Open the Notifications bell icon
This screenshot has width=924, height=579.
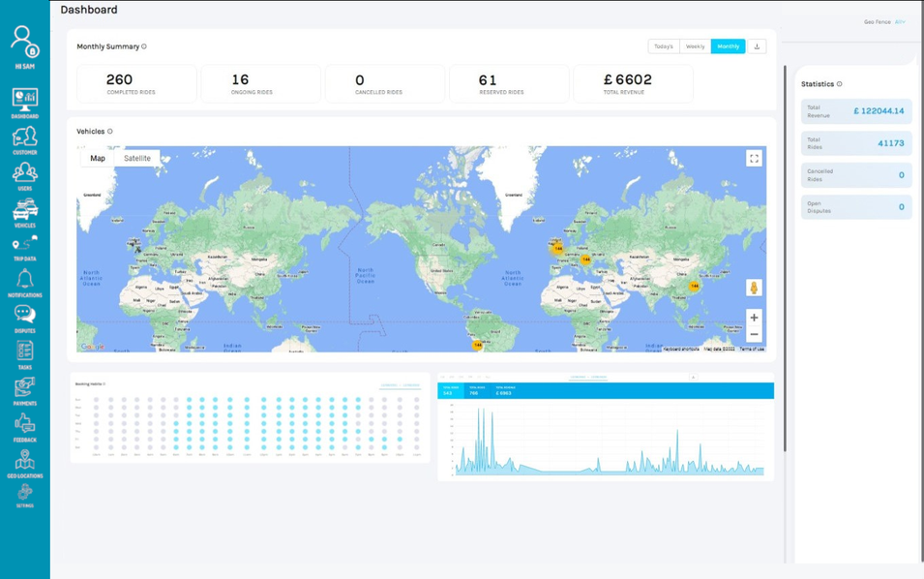click(25, 283)
